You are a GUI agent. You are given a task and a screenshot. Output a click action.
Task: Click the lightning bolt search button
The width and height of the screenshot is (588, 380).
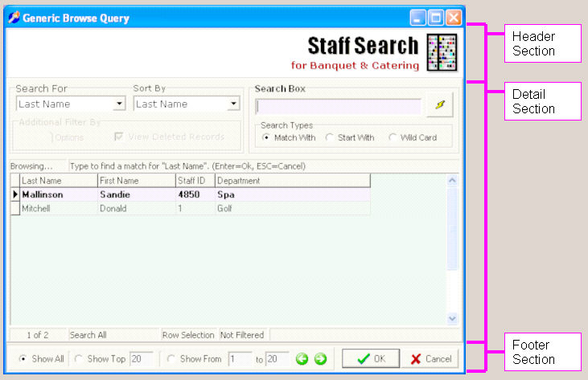point(439,105)
